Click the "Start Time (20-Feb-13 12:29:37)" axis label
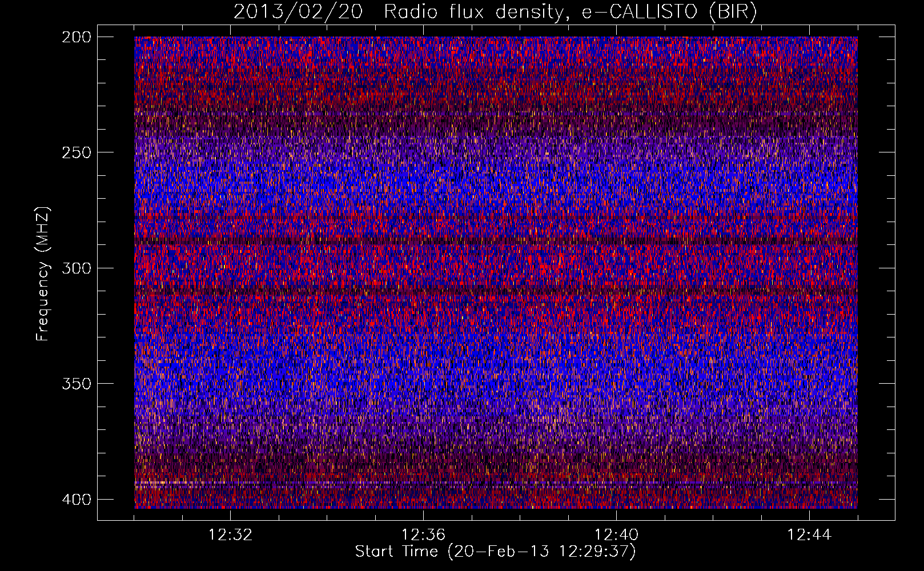The width and height of the screenshot is (924, 571). pos(495,552)
